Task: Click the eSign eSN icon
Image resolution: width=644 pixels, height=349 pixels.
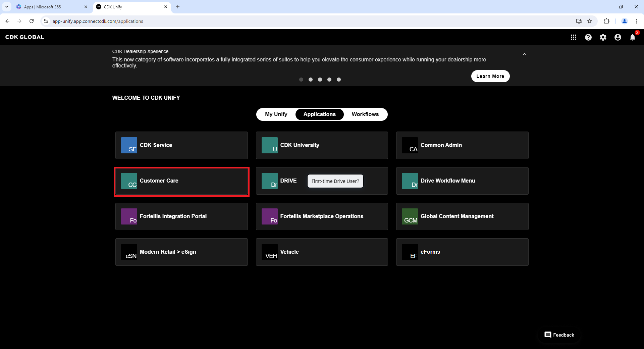Action: tap(129, 252)
